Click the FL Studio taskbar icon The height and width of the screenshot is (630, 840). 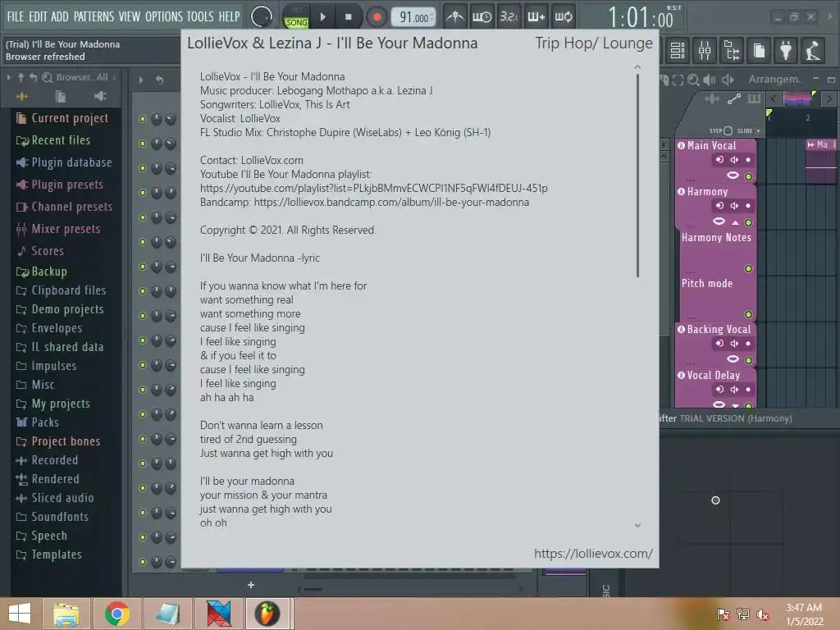tap(267, 614)
